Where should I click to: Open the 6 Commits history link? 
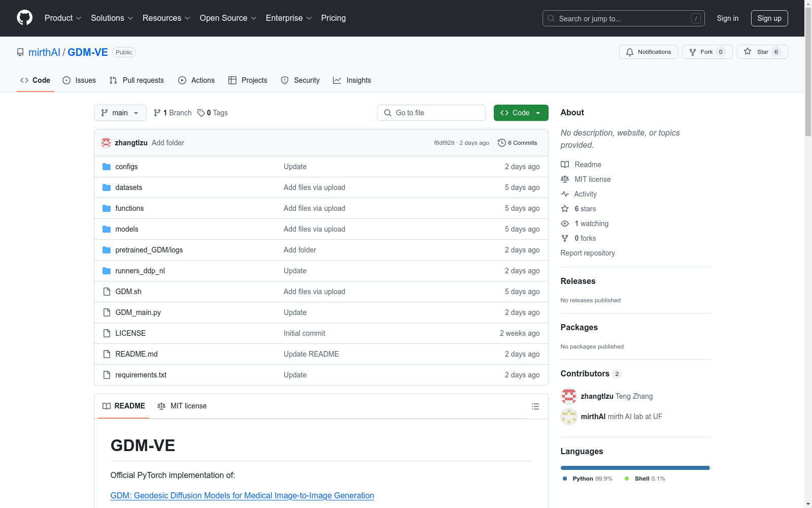[x=518, y=143]
